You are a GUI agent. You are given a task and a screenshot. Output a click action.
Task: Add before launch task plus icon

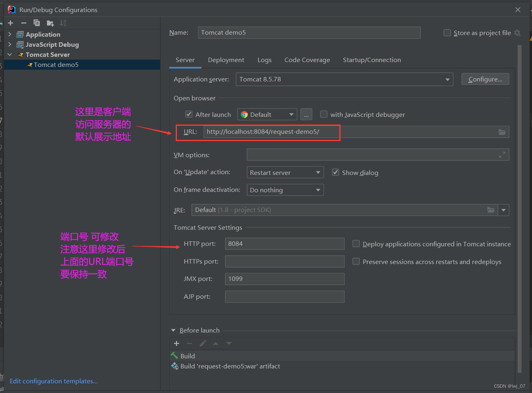177,343
